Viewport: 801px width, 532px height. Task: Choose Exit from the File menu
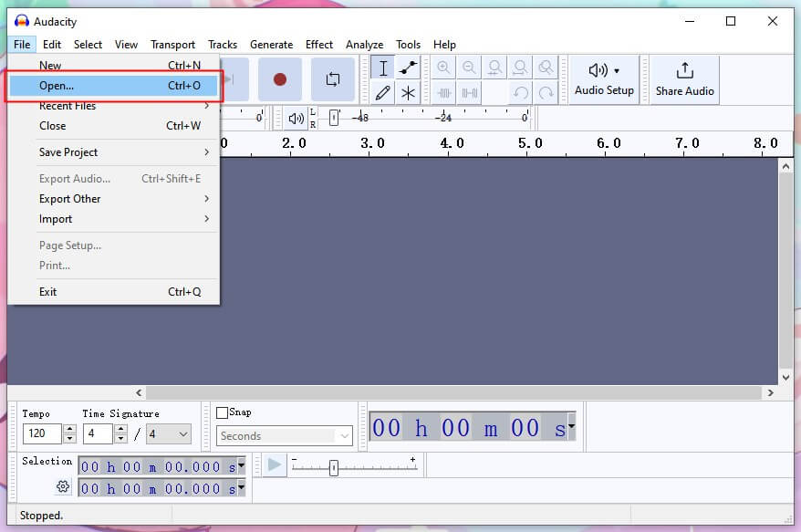[x=113, y=292]
